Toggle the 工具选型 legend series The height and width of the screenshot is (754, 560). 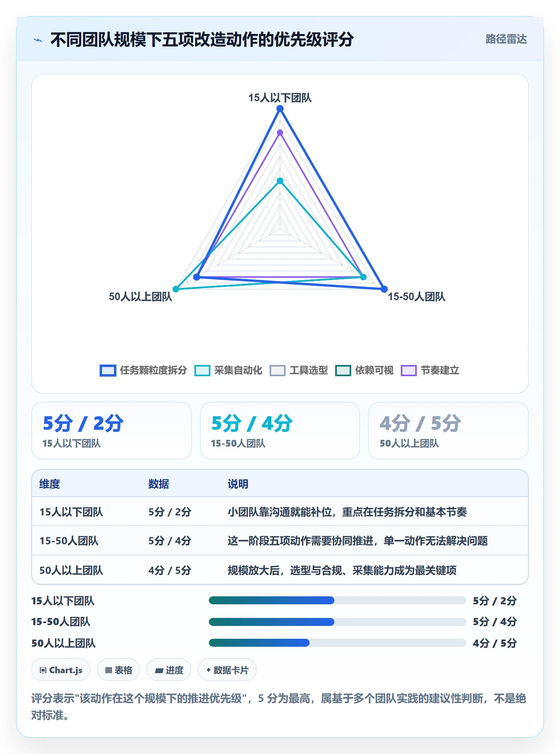click(x=299, y=370)
